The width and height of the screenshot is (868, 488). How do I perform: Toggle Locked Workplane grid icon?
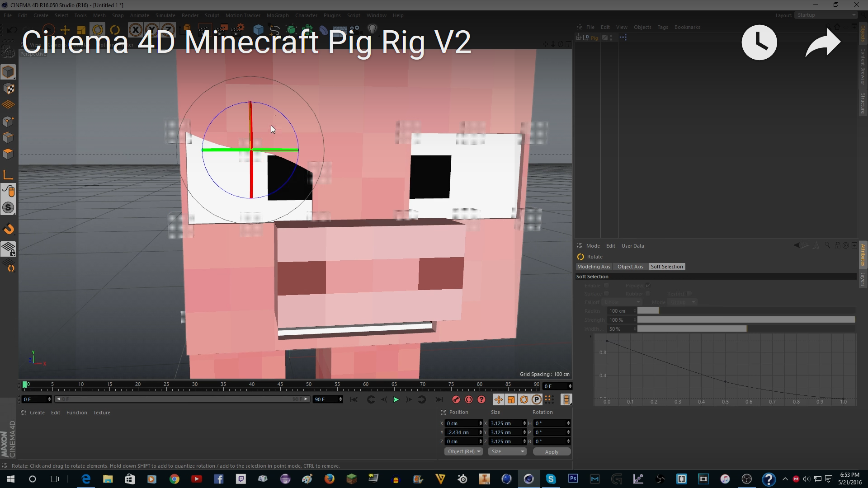click(8, 249)
